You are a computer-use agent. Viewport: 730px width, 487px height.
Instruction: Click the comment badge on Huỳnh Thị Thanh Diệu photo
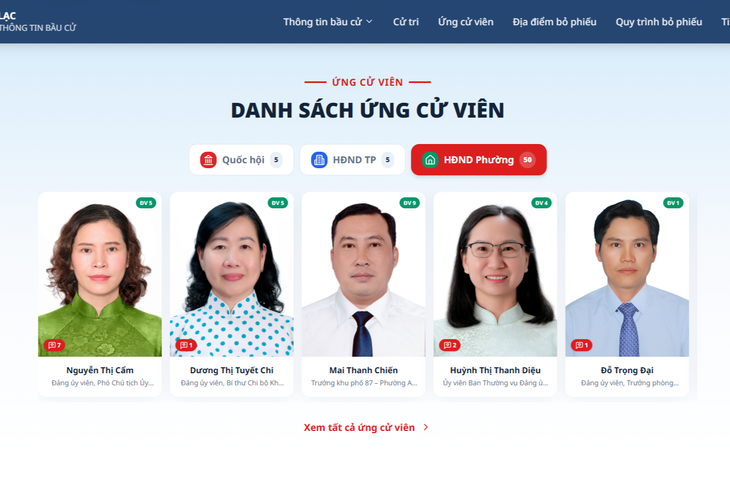click(x=450, y=345)
